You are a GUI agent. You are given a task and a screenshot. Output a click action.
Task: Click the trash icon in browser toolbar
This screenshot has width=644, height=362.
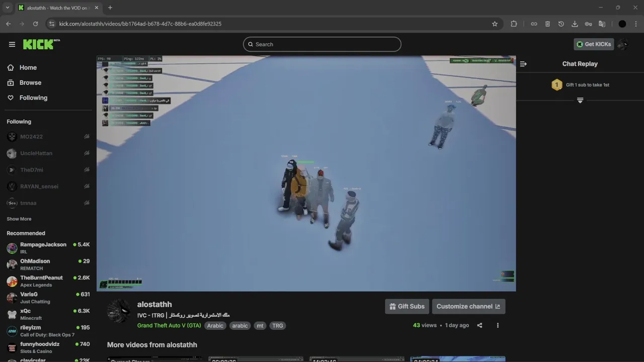[547, 24]
